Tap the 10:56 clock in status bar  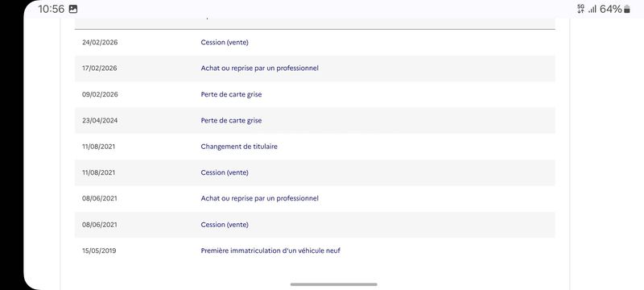[52, 9]
